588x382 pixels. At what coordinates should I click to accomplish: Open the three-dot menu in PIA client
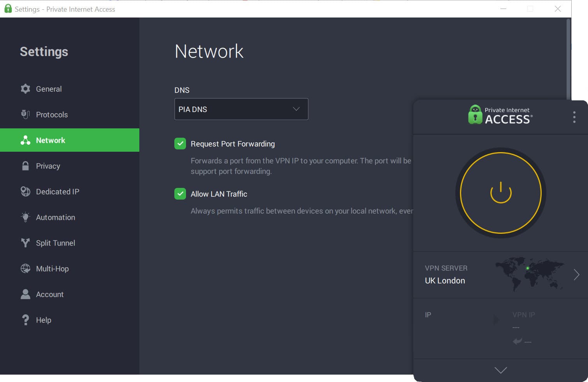click(x=574, y=116)
